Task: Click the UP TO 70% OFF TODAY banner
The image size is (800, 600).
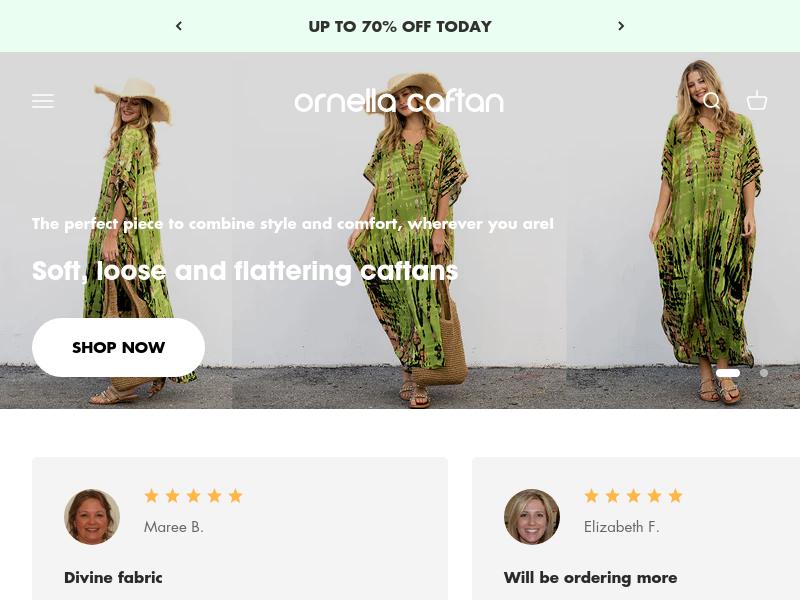Action: [400, 27]
